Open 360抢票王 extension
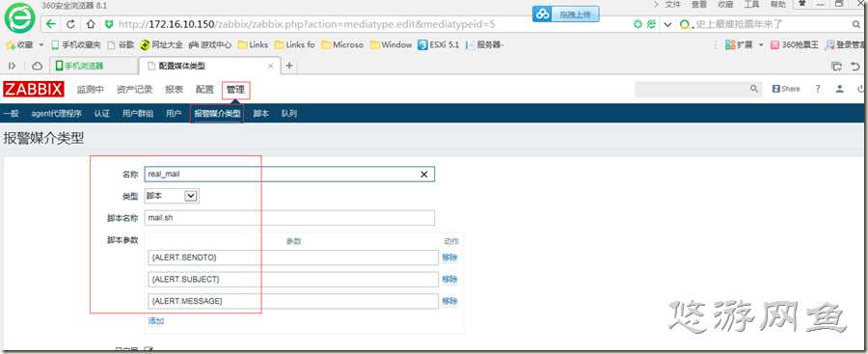 pos(795,45)
